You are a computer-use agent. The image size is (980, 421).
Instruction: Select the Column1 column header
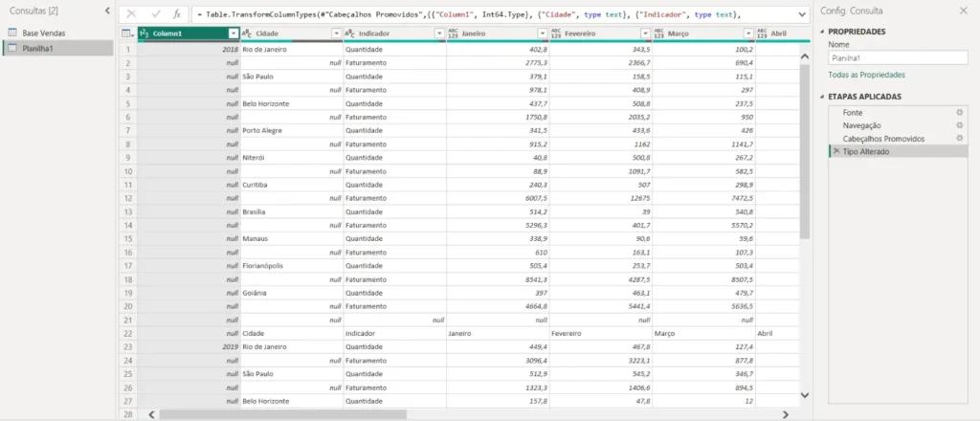pos(189,33)
